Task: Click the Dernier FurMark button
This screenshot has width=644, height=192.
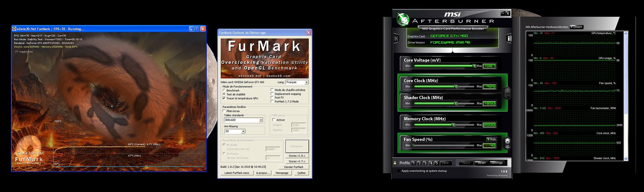Action: pyautogui.click(x=294, y=167)
